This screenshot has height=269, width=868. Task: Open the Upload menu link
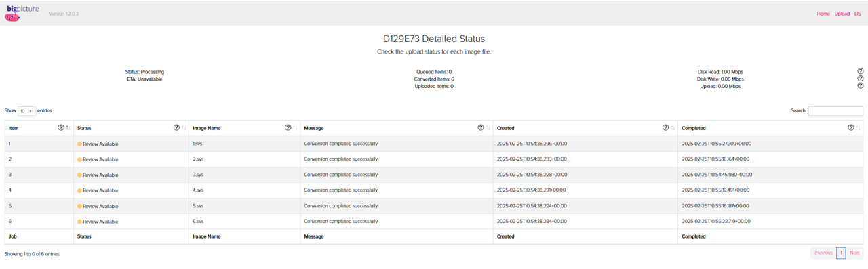pos(842,14)
